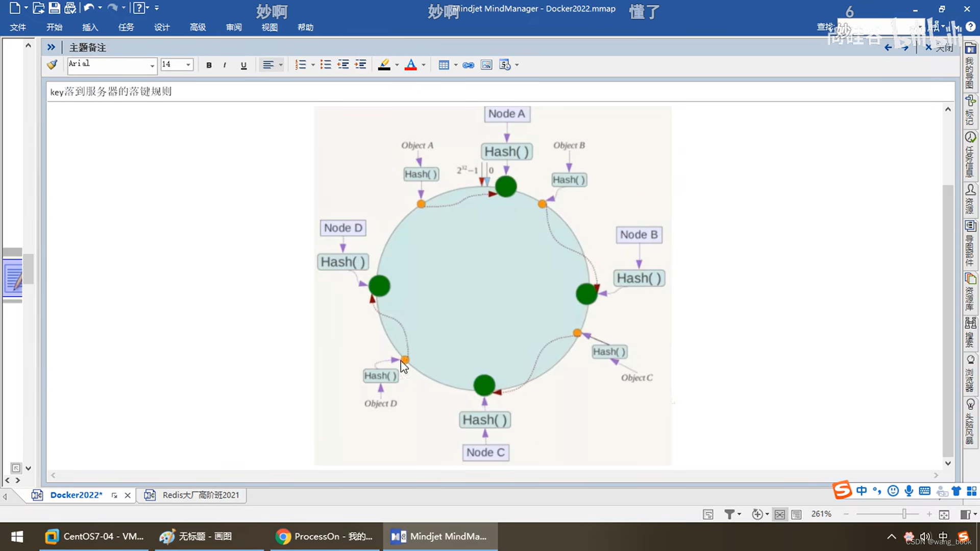Expand the font color dropdown arrow

point(424,65)
